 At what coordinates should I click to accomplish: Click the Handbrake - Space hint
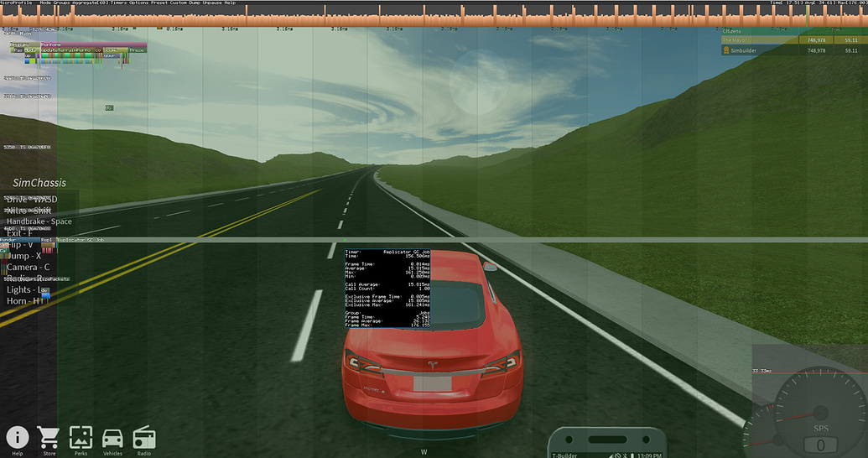[x=39, y=221]
